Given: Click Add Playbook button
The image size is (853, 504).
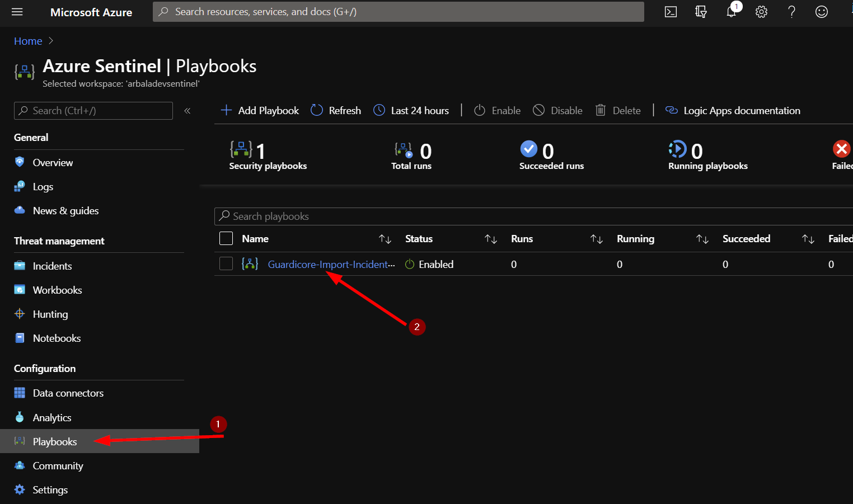Looking at the screenshot, I should point(260,110).
